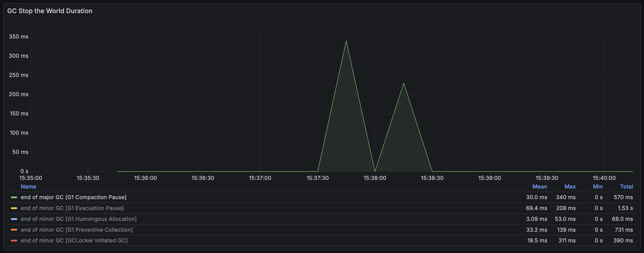Image resolution: width=644 pixels, height=253 pixels.
Task: Open the GC Stop the World Duration panel title
Action: coord(50,11)
